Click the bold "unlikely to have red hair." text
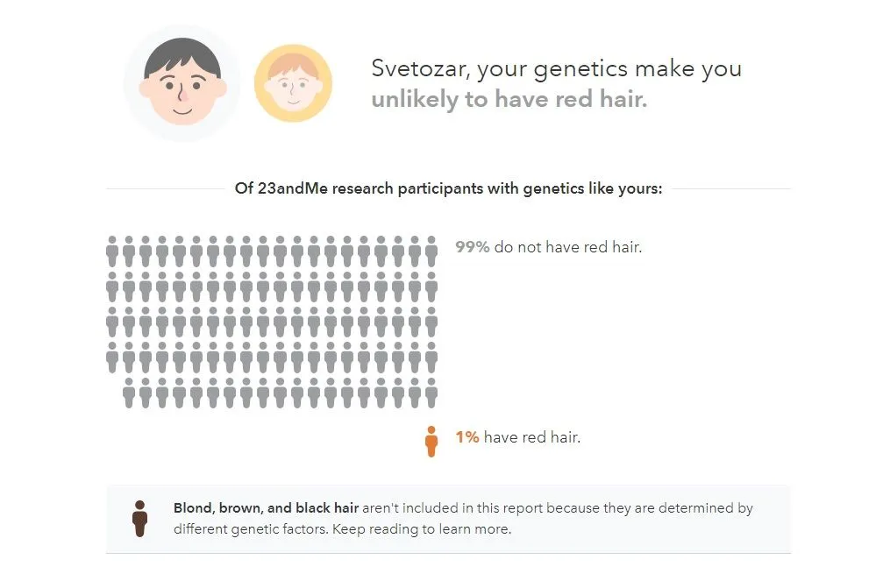 509,99
